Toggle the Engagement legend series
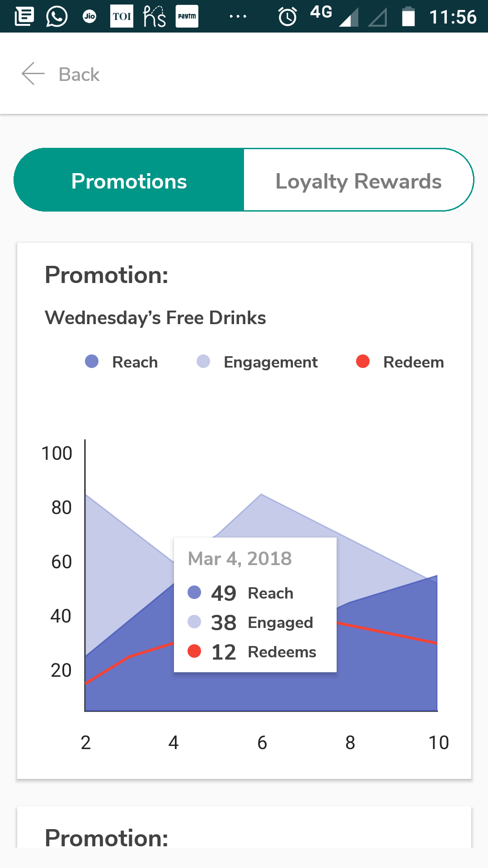 270,362
